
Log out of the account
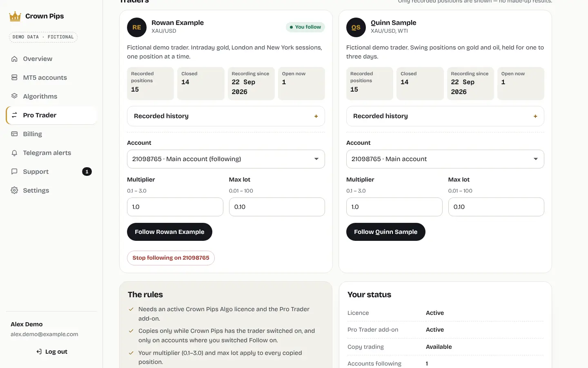pos(51,352)
